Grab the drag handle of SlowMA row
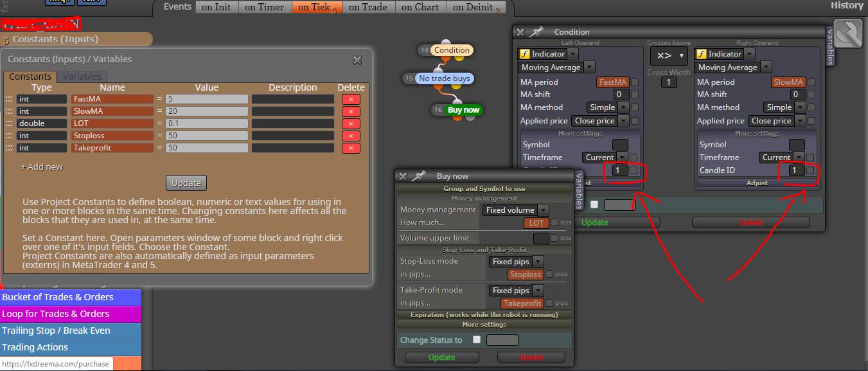Image resolution: width=868 pixels, height=371 pixels. pyautogui.click(x=9, y=111)
